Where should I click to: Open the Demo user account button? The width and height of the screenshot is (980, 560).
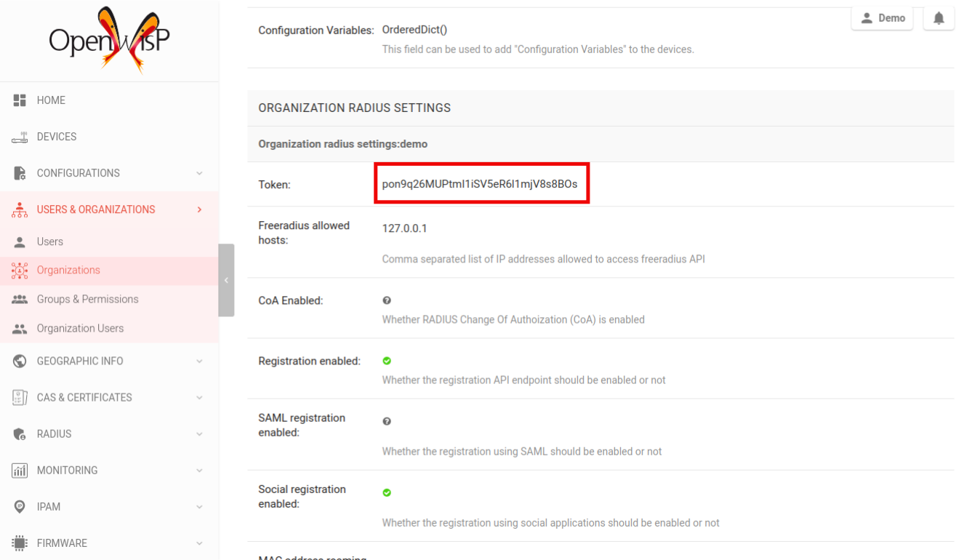[882, 17]
